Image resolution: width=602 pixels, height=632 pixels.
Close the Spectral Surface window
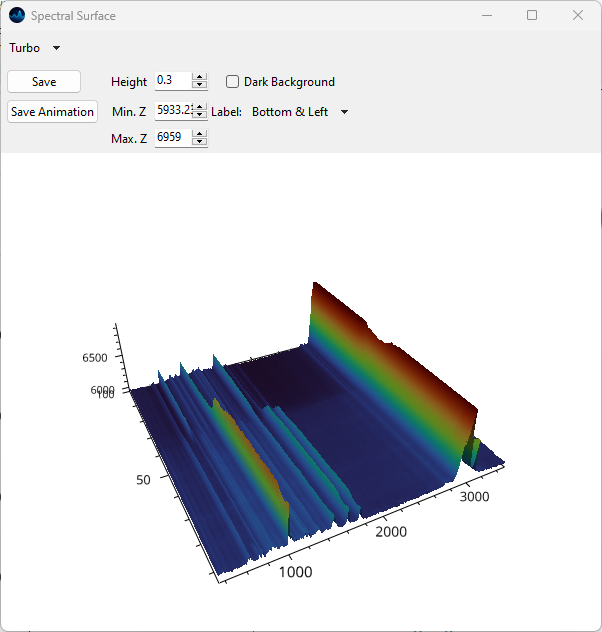[x=577, y=16]
